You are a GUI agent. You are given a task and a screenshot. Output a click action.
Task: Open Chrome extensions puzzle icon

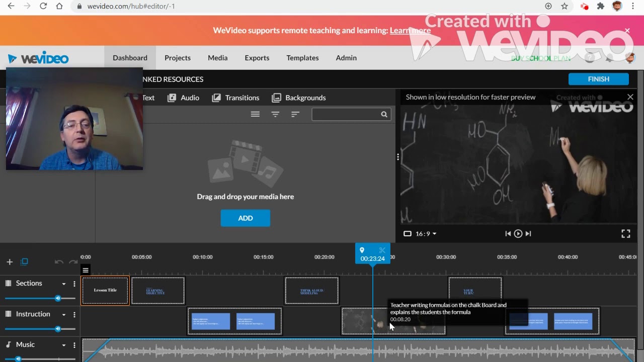pyautogui.click(x=600, y=6)
